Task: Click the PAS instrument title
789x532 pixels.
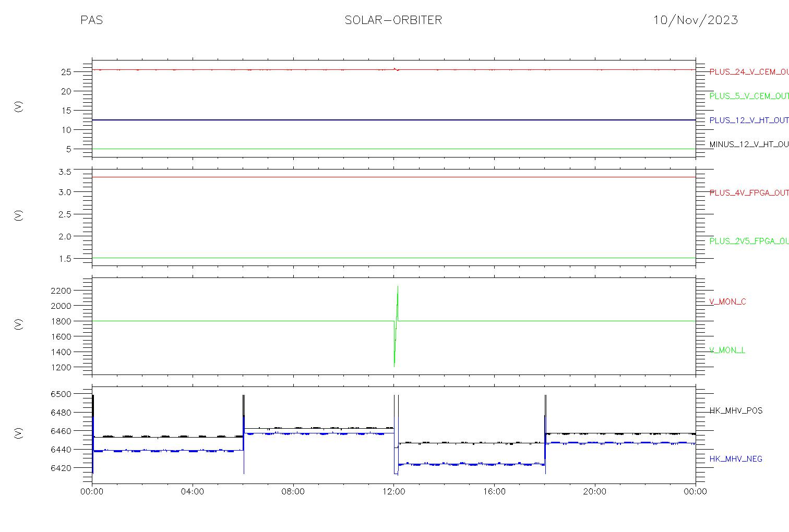Action: pyautogui.click(x=91, y=20)
